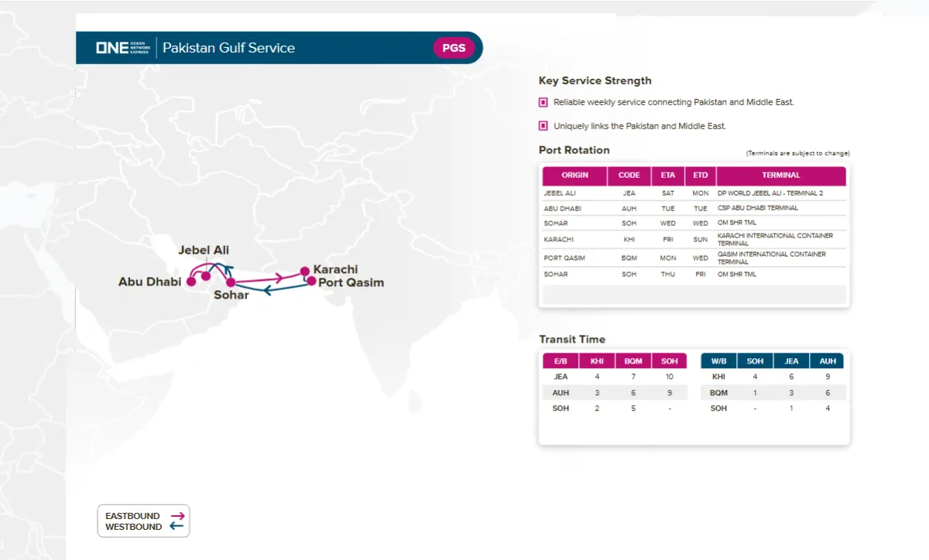Click the KARACHI row in Port Rotation

click(559, 240)
